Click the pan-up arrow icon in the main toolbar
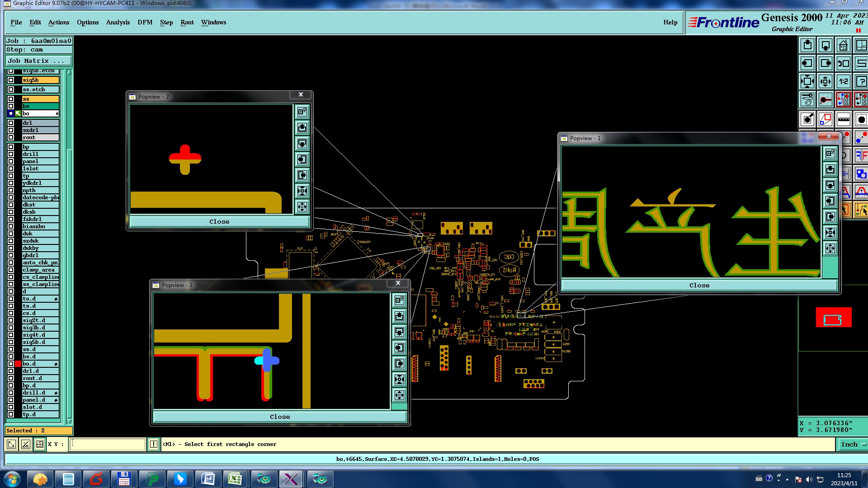868x488 pixels. coord(807,46)
